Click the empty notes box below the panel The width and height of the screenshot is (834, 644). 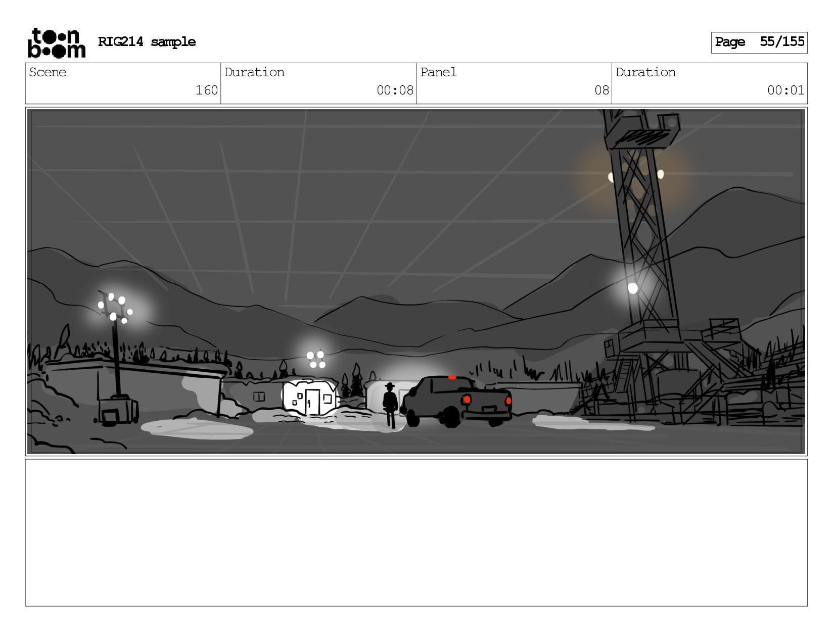(x=416, y=532)
